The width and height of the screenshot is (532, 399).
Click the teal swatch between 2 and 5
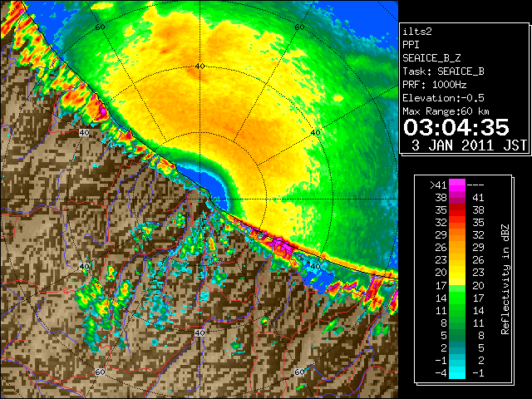click(457, 347)
